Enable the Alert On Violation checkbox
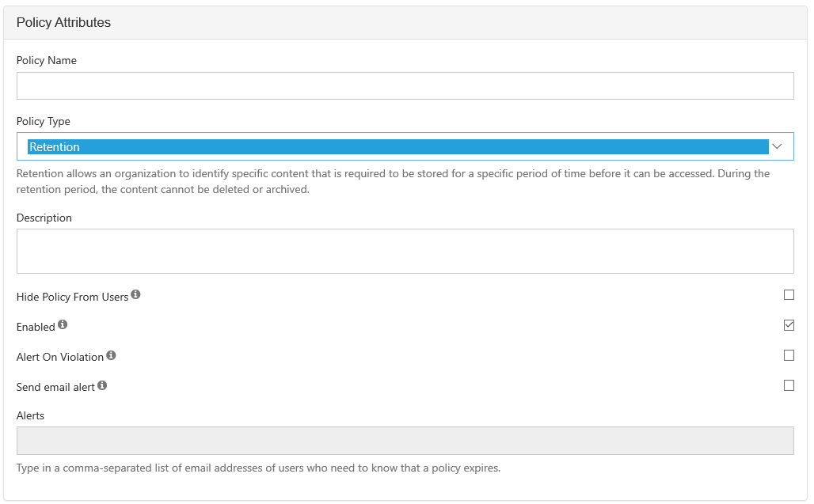This screenshot has width=814, height=504. click(789, 355)
